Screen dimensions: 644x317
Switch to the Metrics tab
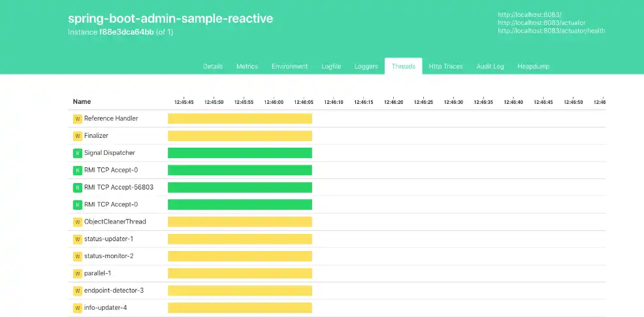tap(248, 66)
